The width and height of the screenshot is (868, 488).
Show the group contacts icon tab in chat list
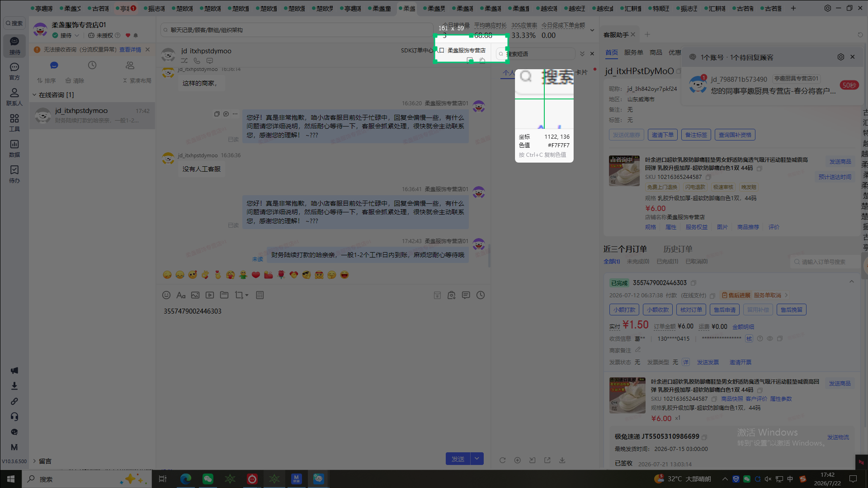coord(130,65)
